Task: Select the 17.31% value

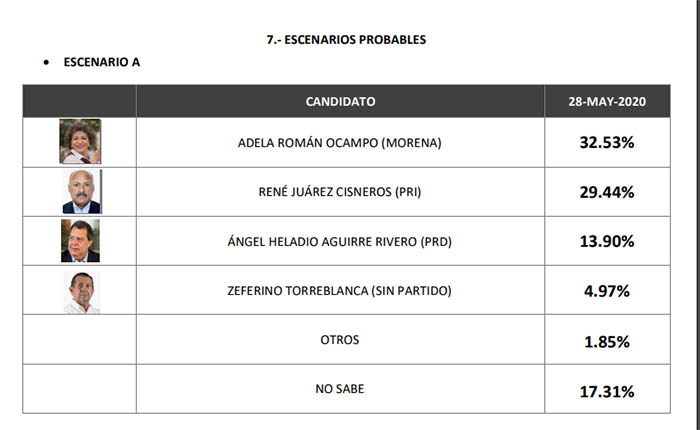Action: pos(607,392)
